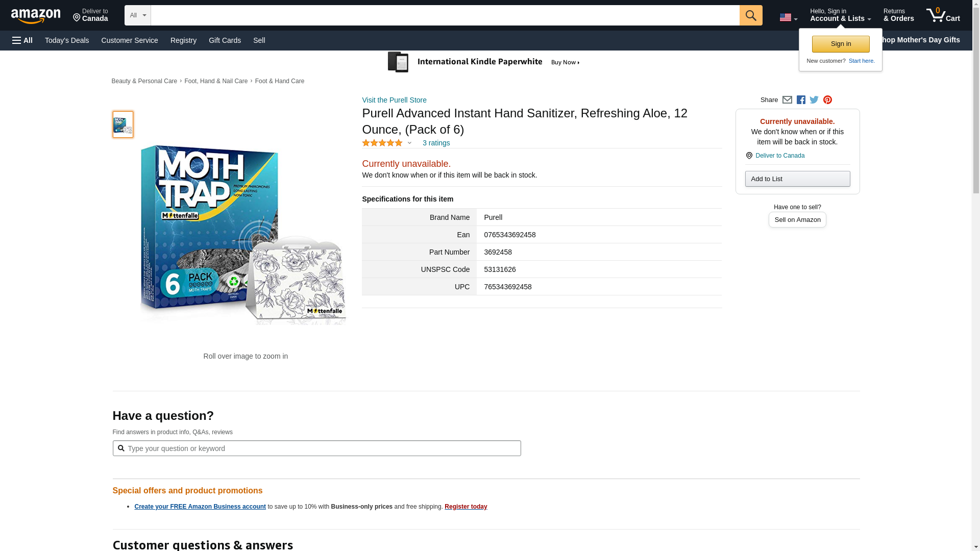
Task: Share via email envelope icon
Action: tap(787, 100)
